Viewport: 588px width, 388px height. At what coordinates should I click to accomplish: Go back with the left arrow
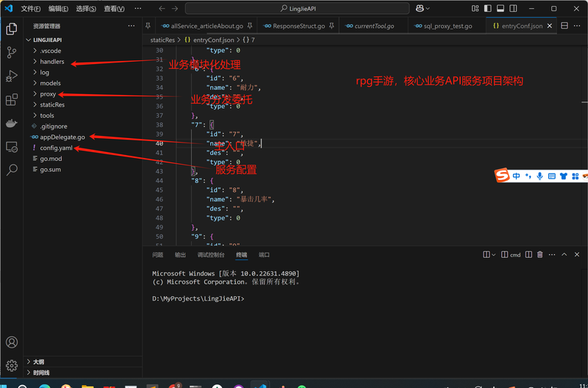pos(162,8)
